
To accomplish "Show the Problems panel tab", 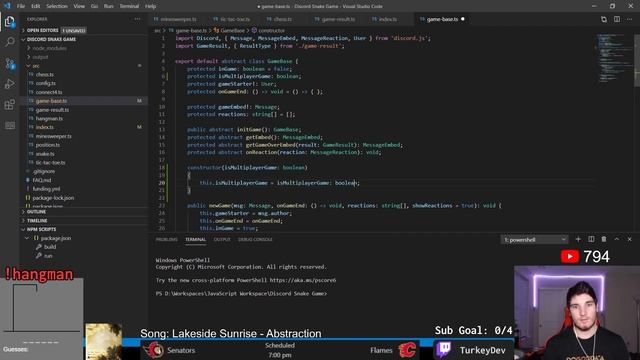I will point(167,240).
